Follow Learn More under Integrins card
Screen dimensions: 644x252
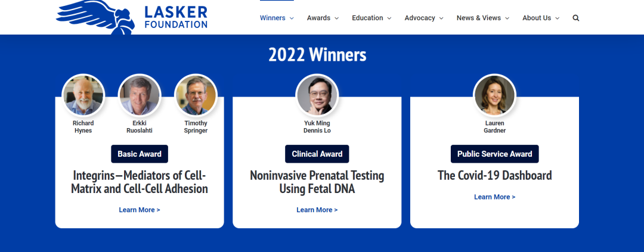tap(140, 210)
